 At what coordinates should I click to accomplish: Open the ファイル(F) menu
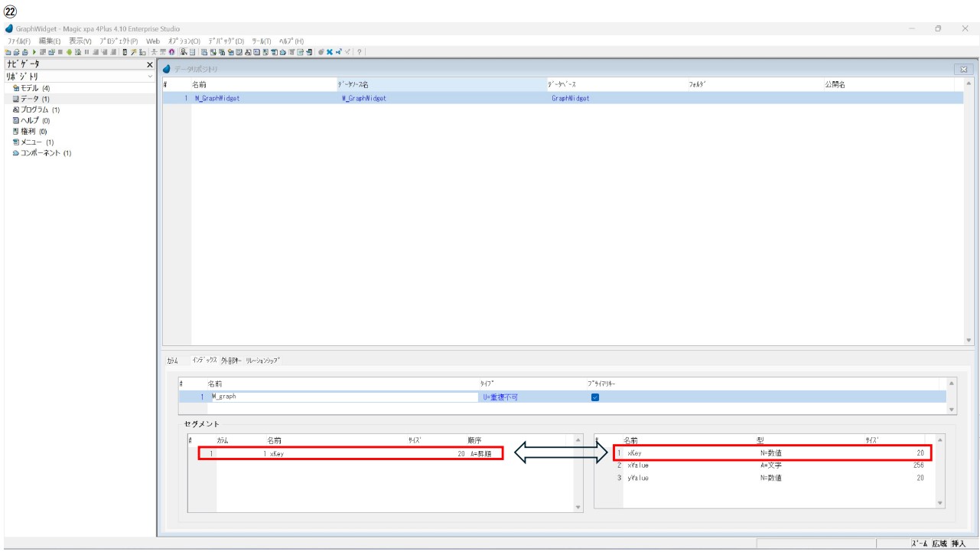tap(20, 41)
